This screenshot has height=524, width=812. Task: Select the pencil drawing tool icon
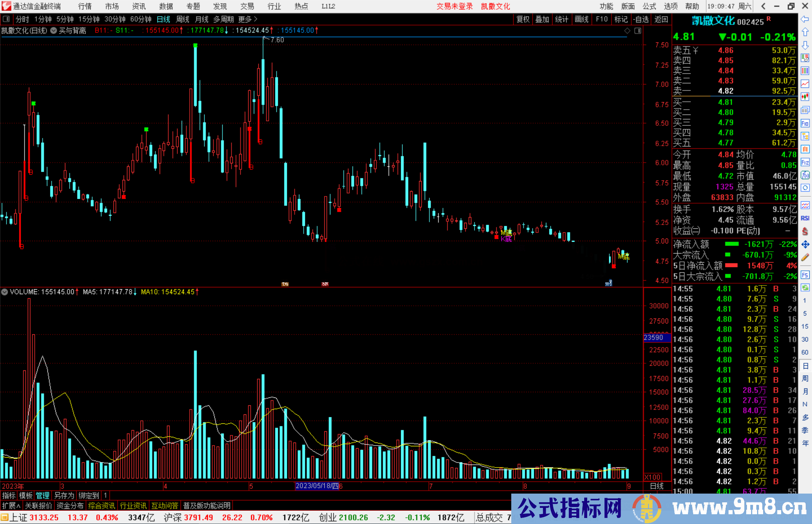805,257
